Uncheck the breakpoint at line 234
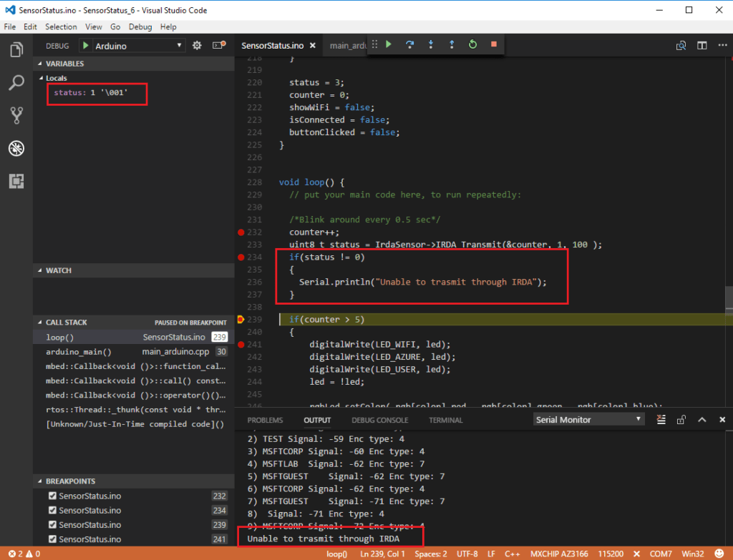Screen dimensions: 733x560 [52, 510]
